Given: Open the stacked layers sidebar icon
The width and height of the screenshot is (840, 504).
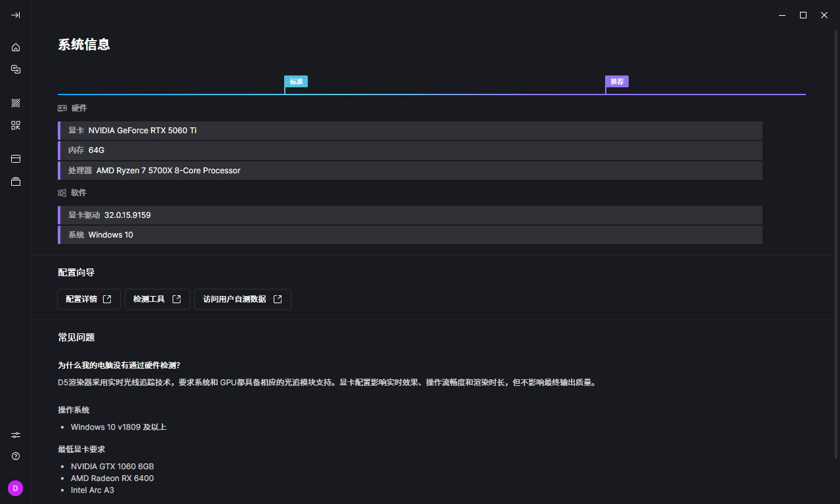Looking at the screenshot, I should point(16,181).
